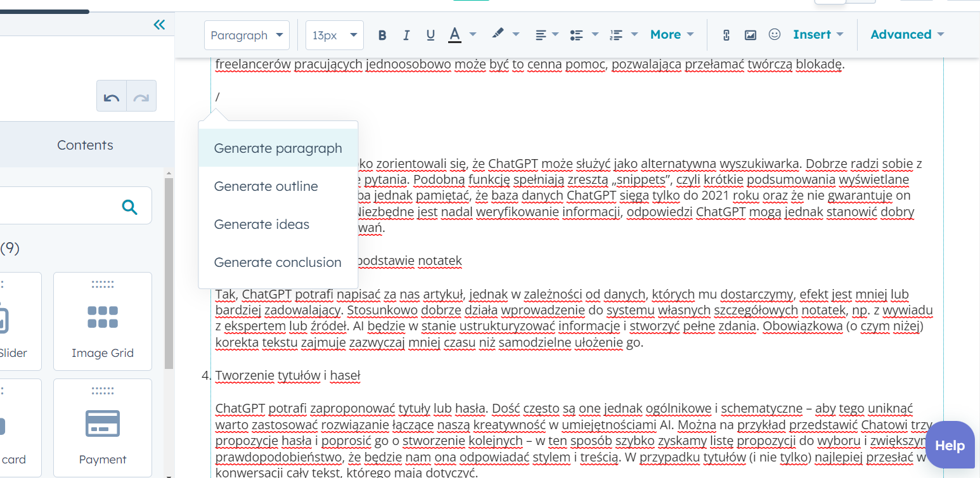The height and width of the screenshot is (478, 980).
Task: Open the Paragraph style dropdown
Action: pyautogui.click(x=247, y=36)
